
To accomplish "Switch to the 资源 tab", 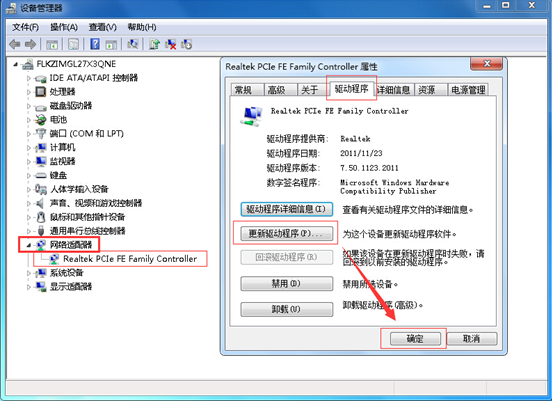I will pos(430,90).
